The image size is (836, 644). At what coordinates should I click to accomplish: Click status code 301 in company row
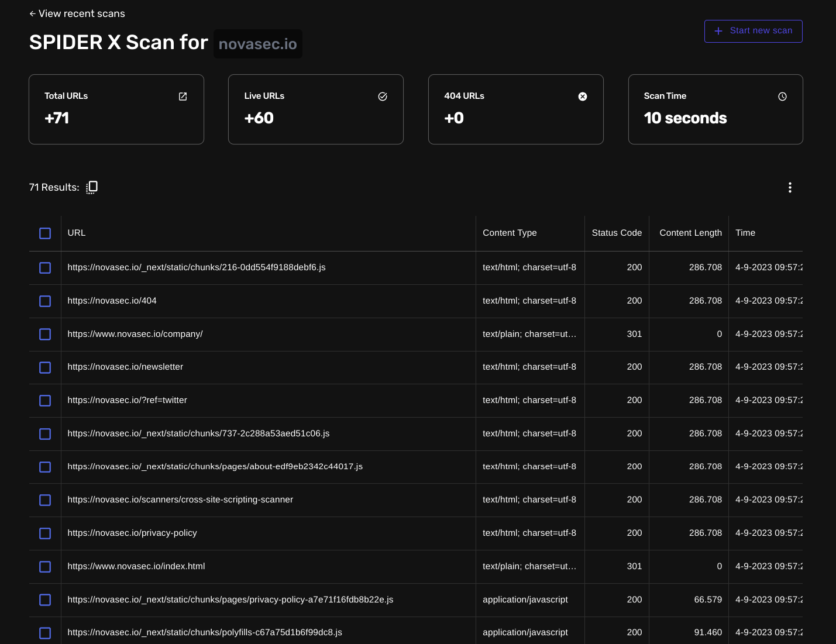634,334
